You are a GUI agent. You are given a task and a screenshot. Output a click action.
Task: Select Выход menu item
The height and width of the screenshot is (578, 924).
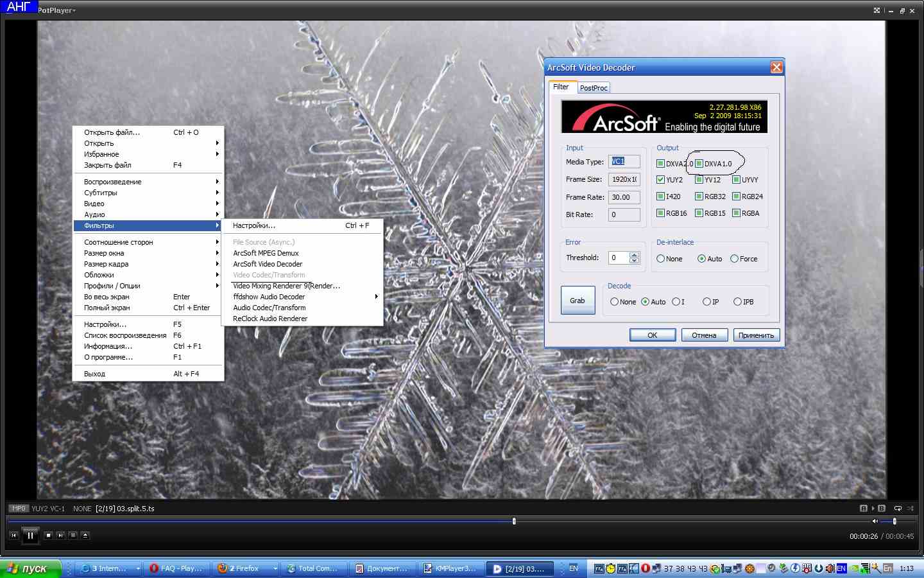(148, 374)
